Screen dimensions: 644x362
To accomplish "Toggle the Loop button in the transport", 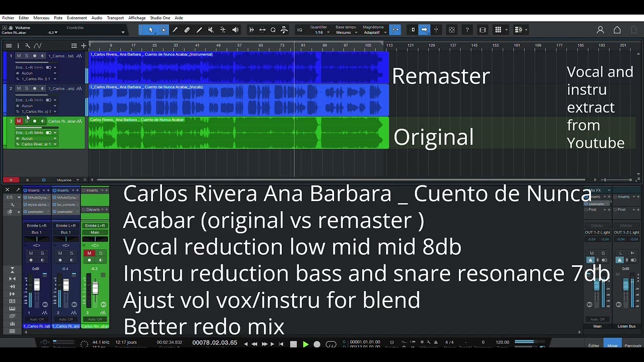I will coord(331,344).
